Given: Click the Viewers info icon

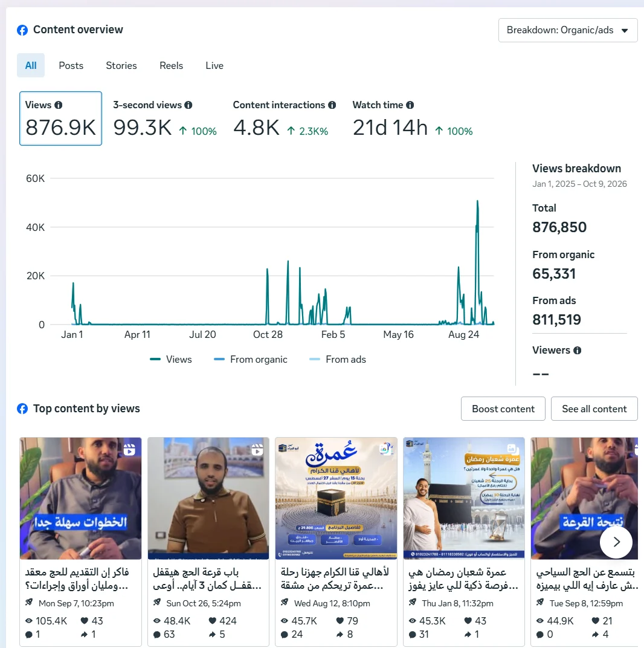Looking at the screenshot, I should 578,351.
